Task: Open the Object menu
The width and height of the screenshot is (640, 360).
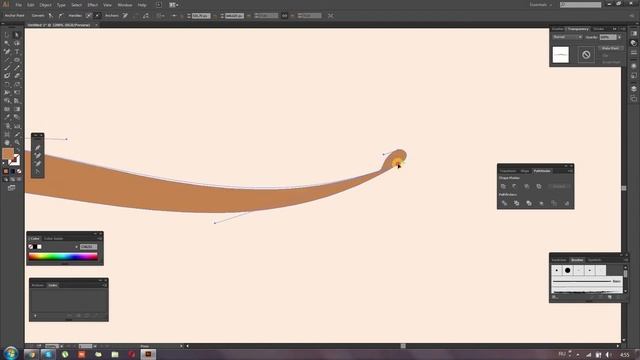Action: (x=45, y=5)
